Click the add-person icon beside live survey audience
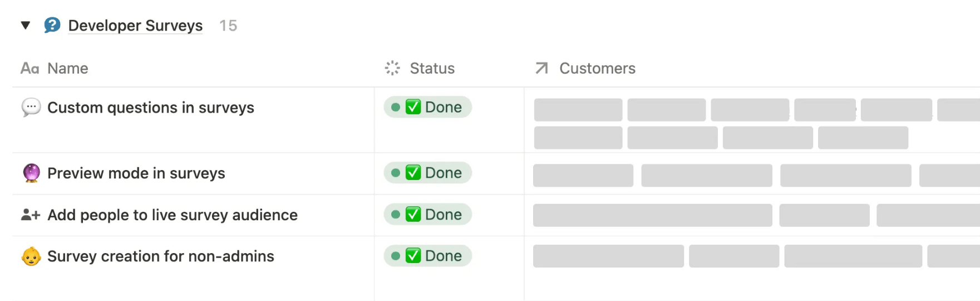This screenshot has height=301, width=980. click(x=31, y=215)
